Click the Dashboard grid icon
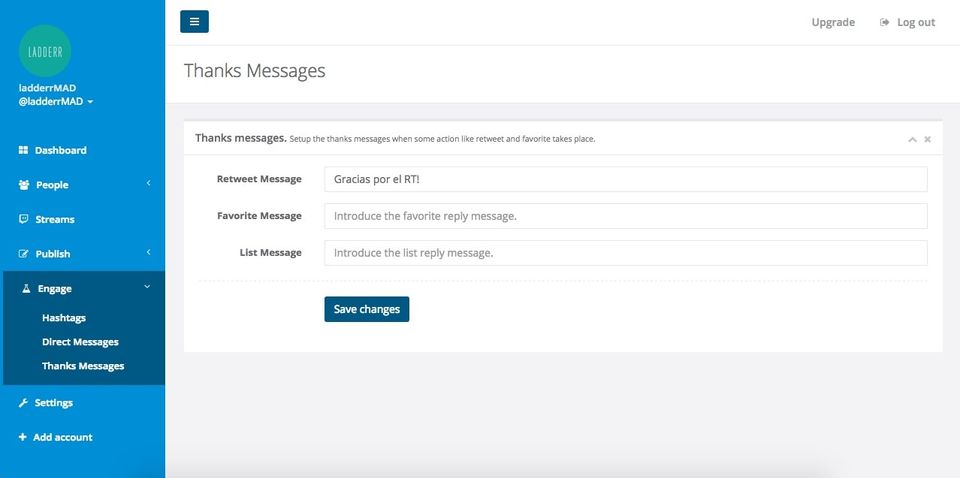The image size is (960, 478). click(23, 150)
